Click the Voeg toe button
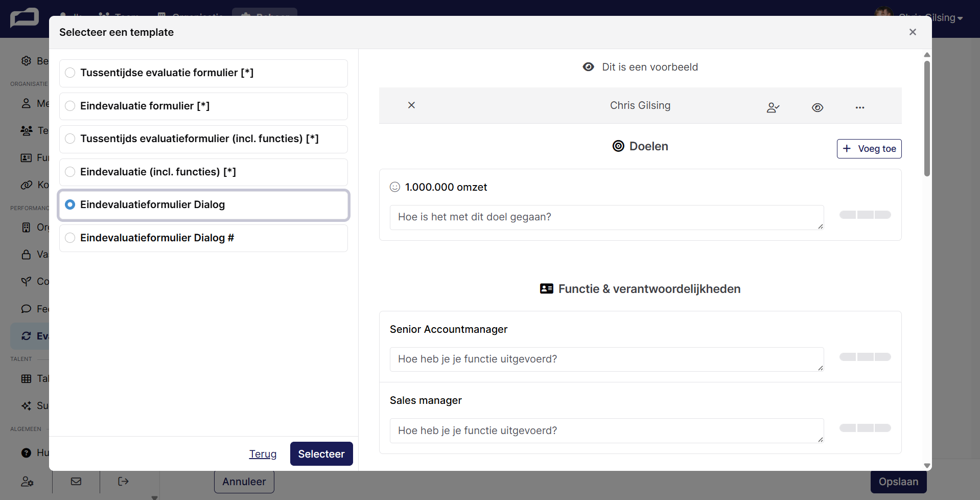This screenshot has width=980, height=500. [869, 149]
